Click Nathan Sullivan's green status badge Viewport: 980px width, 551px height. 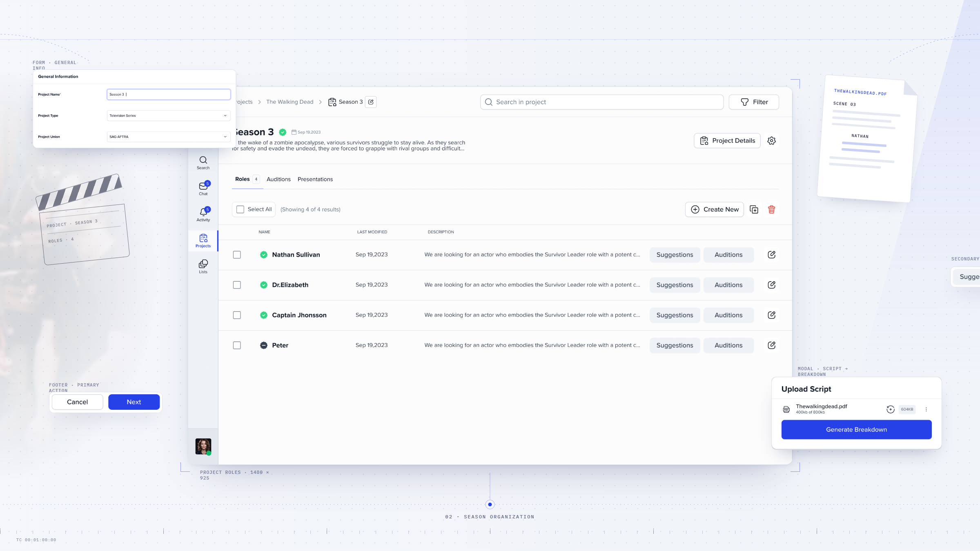click(x=264, y=255)
